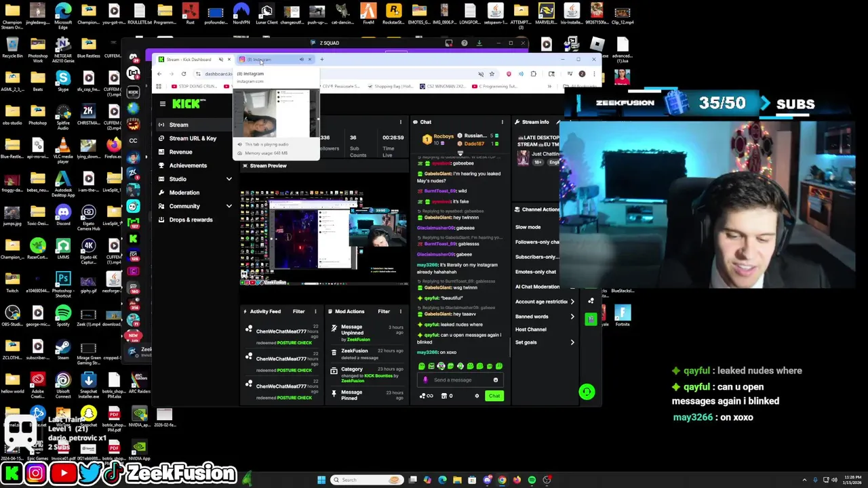
Task: Toggle Subscribers-only chat
Action: tap(538, 257)
